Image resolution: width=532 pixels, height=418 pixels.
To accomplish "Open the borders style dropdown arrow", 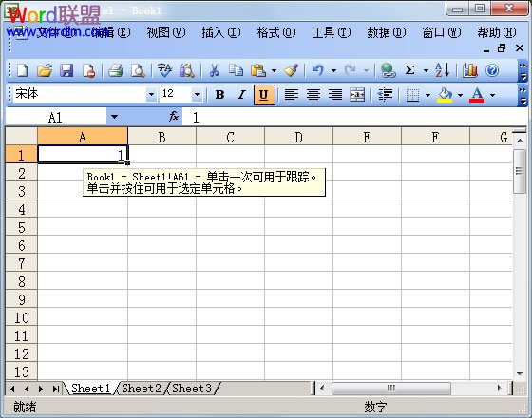I will click(x=427, y=95).
